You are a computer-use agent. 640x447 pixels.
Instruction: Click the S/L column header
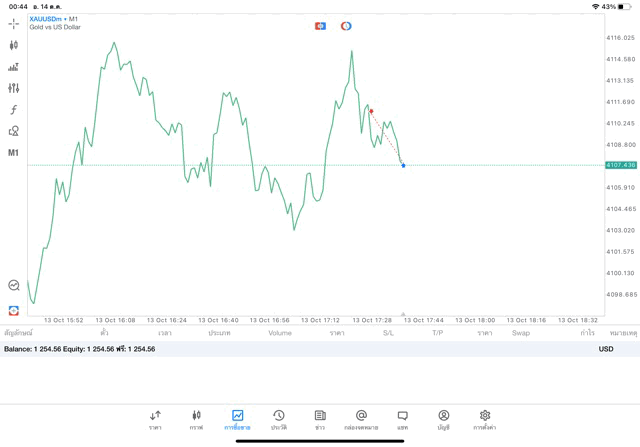(388, 333)
